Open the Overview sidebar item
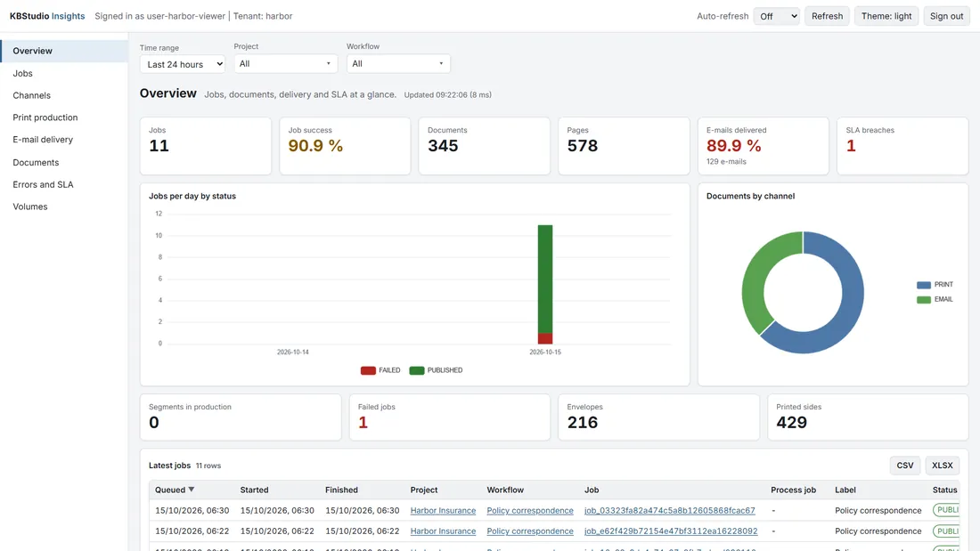Viewport: 980px width, 551px height. point(64,51)
